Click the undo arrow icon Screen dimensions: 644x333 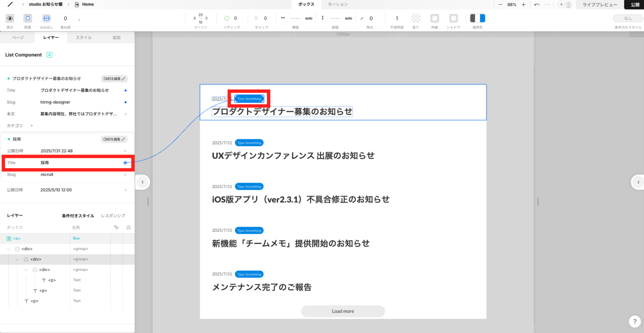pos(537,5)
